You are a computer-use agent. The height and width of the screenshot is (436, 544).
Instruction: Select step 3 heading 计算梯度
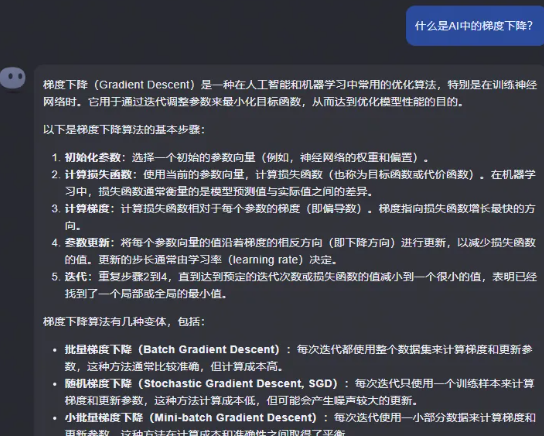(x=87, y=209)
